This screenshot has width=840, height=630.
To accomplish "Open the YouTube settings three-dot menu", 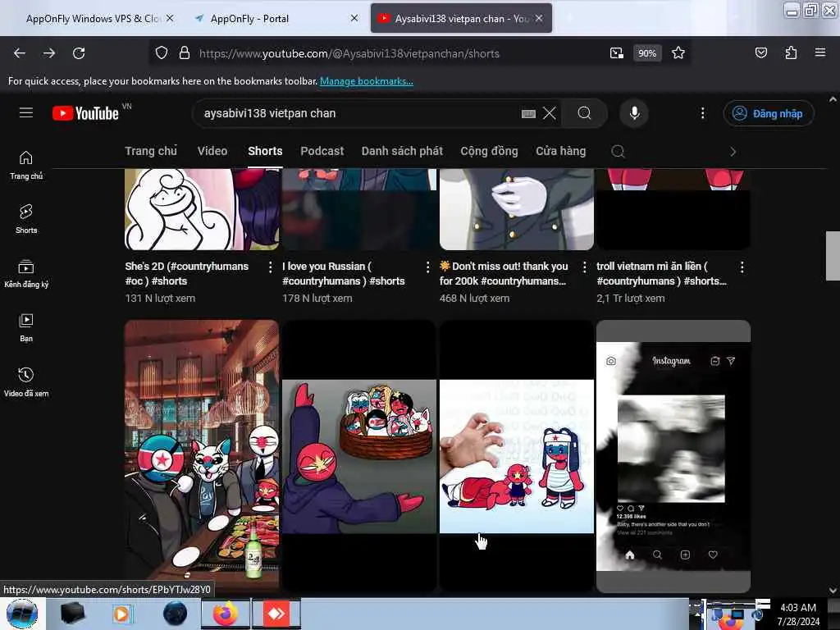I will pyautogui.click(x=702, y=113).
